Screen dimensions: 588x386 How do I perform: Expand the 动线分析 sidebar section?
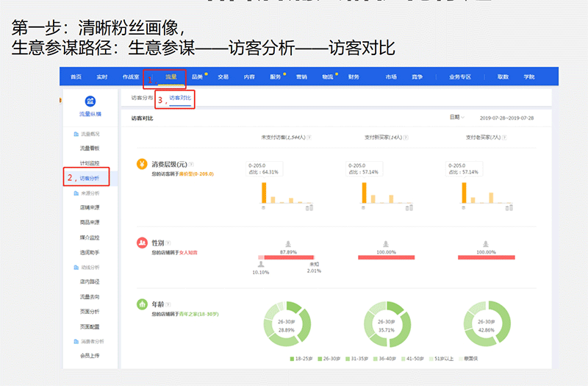click(x=90, y=267)
